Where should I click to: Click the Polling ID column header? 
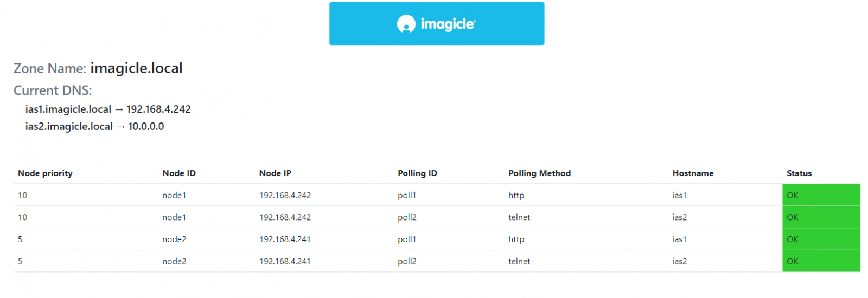point(417,173)
